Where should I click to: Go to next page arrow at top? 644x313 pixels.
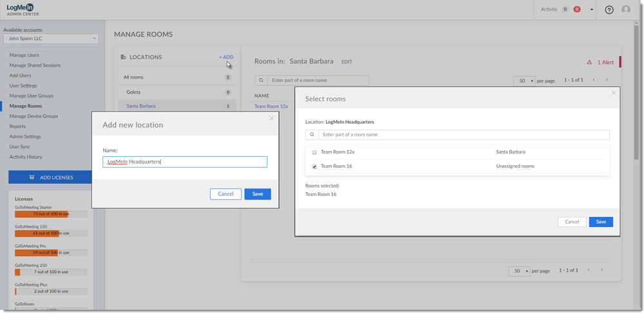[x=607, y=80]
